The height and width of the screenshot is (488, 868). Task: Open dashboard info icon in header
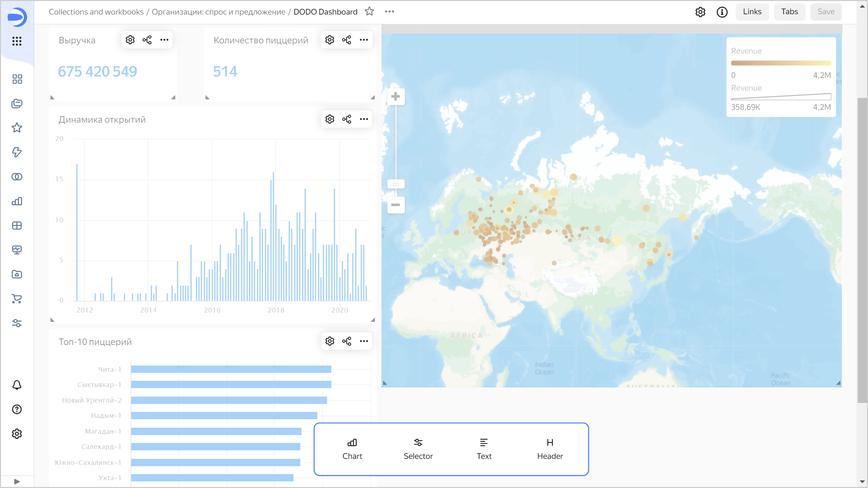[722, 12]
